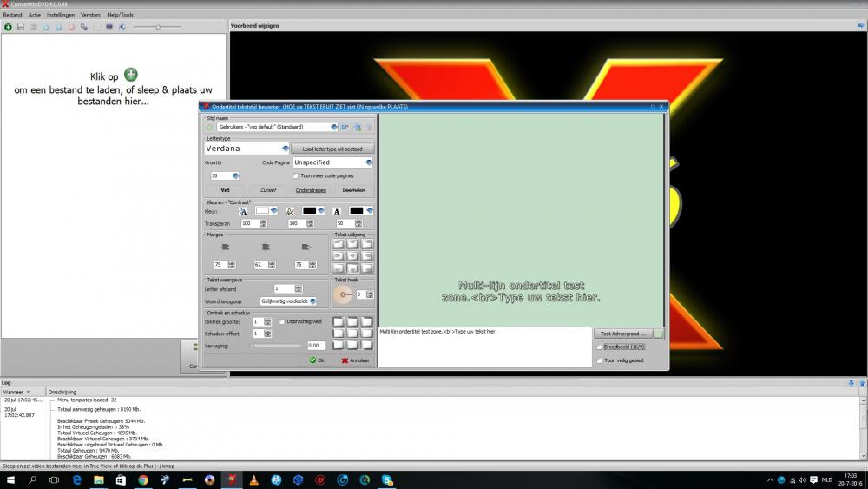Viewport: 868px width, 489px height.
Task: Open Google Chrome from the taskbar
Action: point(142,479)
